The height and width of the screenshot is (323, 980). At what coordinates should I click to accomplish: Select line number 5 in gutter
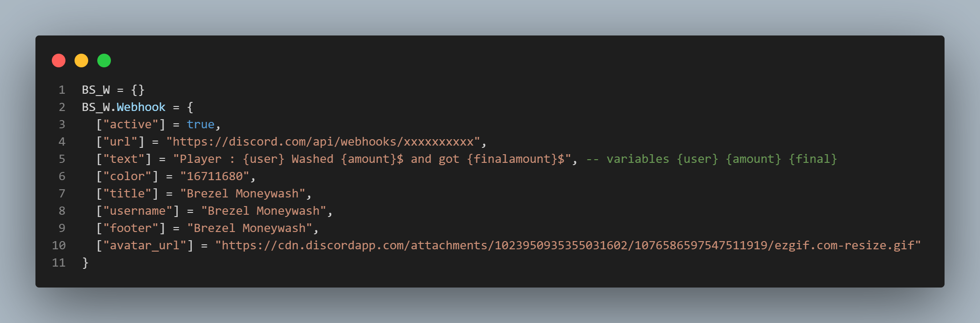(62, 159)
